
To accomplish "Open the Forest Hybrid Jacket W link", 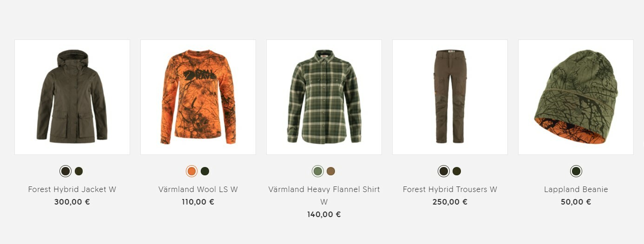I will (x=72, y=189).
